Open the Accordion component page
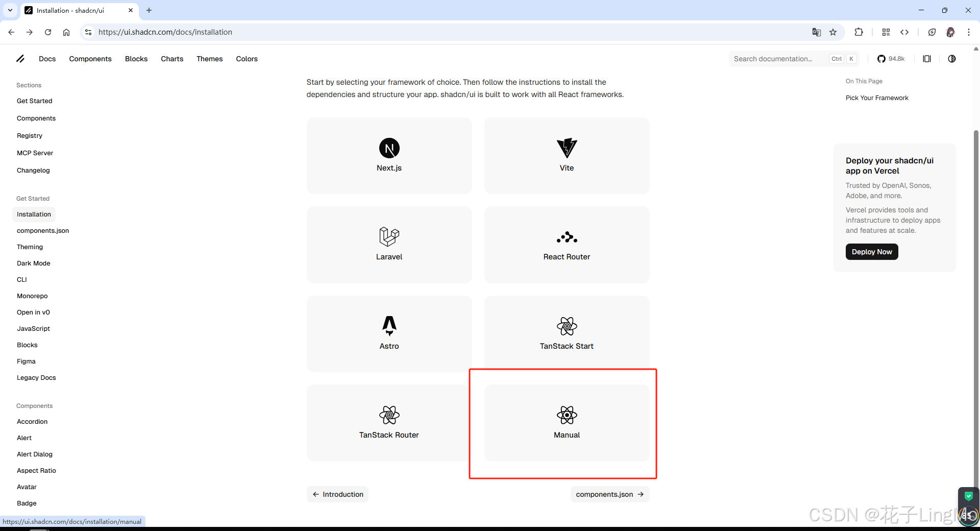 (x=32, y=422)
